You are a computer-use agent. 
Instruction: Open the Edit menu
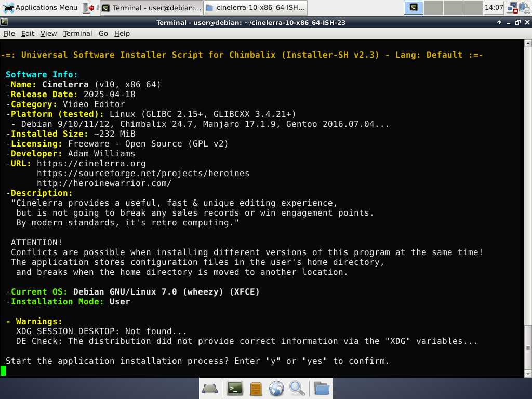[28, 34]
